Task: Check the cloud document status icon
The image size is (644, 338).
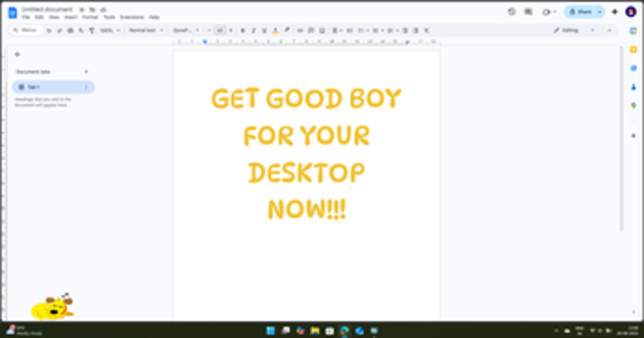Action: pyautogui.click(x=104, y=10)
